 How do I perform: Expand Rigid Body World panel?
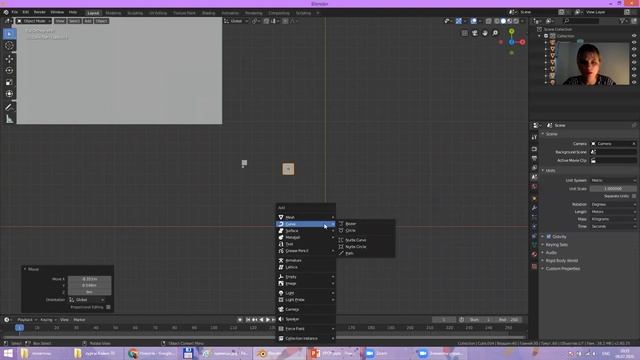tap(561, 261)
